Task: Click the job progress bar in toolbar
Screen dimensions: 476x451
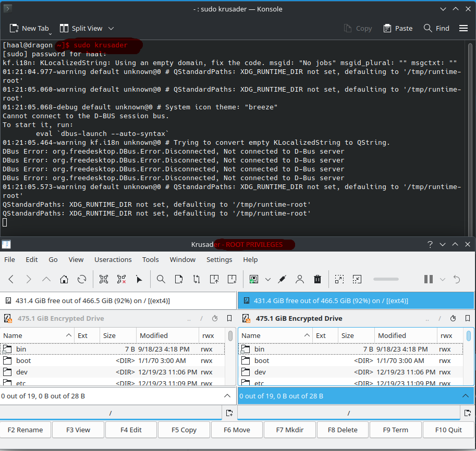Action: [x=386, y=279]
